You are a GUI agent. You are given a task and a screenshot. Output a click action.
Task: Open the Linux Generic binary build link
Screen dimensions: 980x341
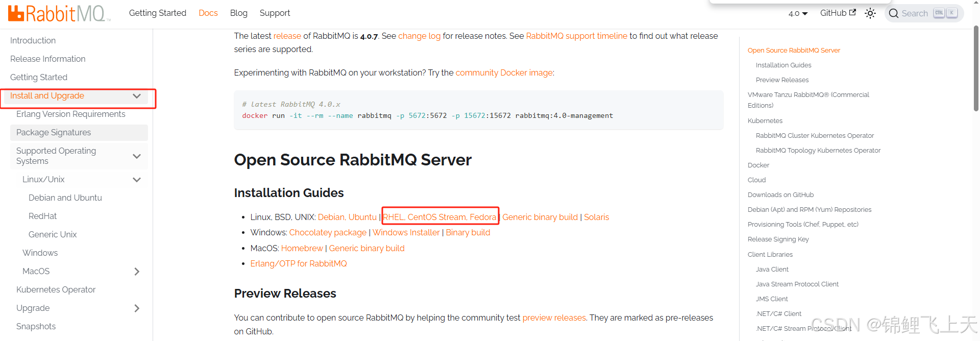point(540,217)
